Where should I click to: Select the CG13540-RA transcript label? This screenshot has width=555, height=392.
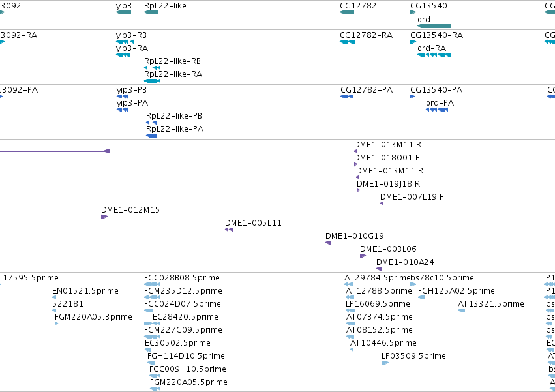pos(436,35)
